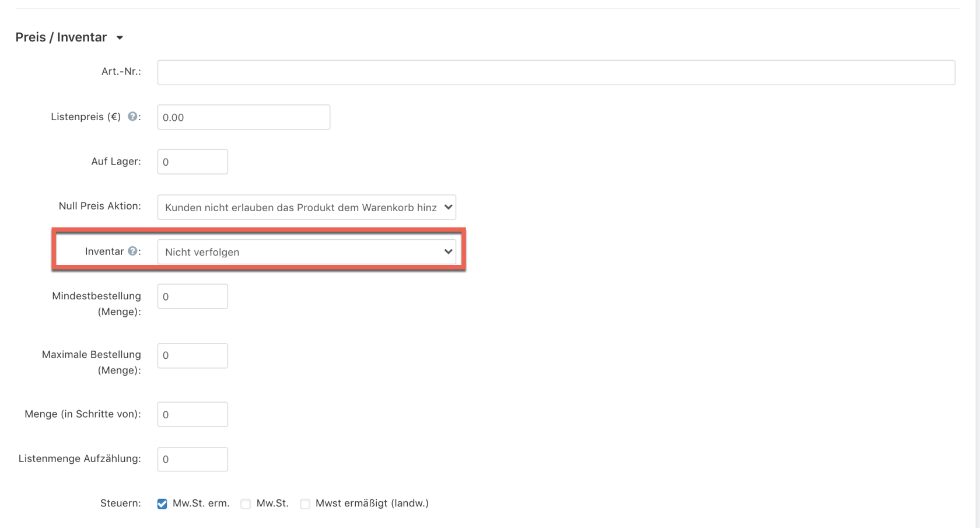Click the Menge (in Schritte von) field
980x528 pixels.
pos(192,414)
